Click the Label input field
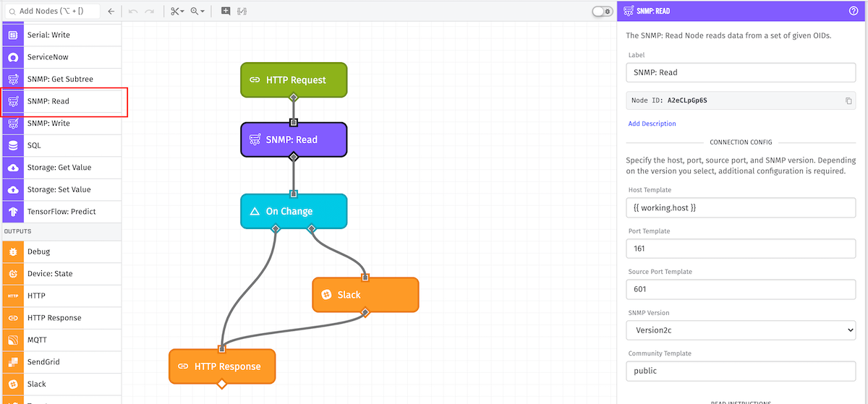The height and width of the screenshot is (404, 868). 741,72
